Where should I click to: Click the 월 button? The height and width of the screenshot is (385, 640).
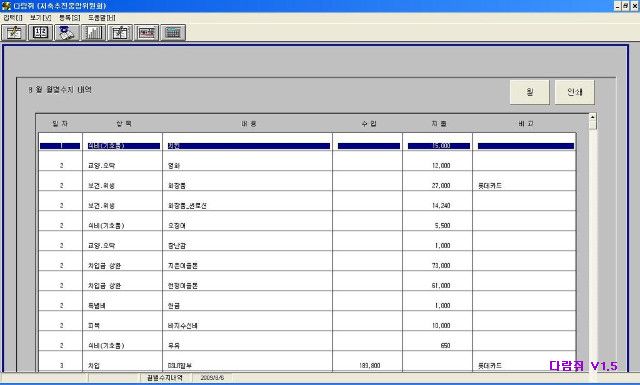(x=529, y=92)
